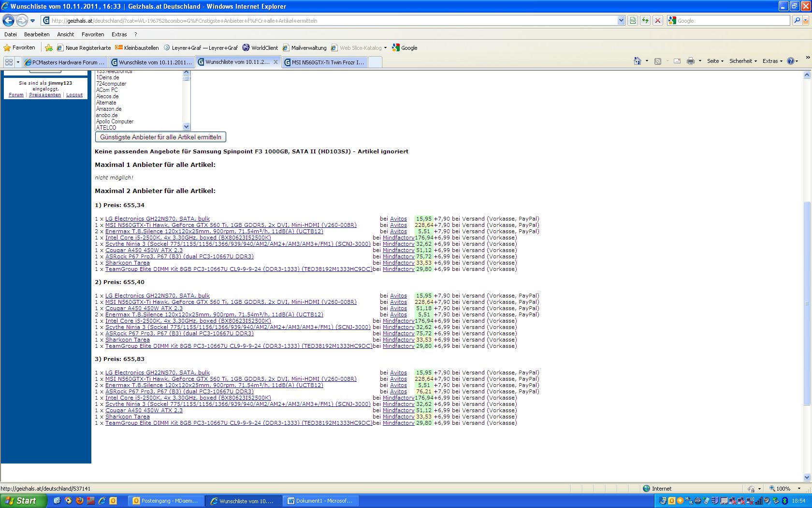Click the Bluetooth icon in system tray

(x=785, y=501)
